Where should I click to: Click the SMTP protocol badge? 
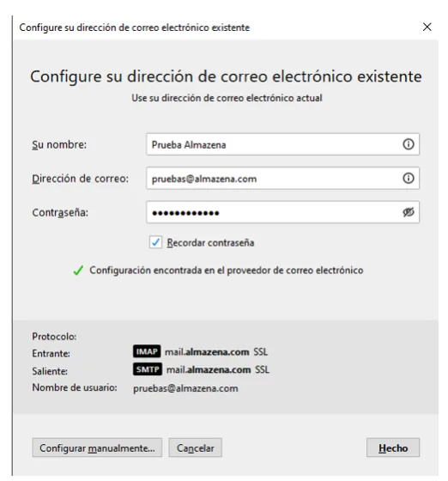[x=148, y=369]
